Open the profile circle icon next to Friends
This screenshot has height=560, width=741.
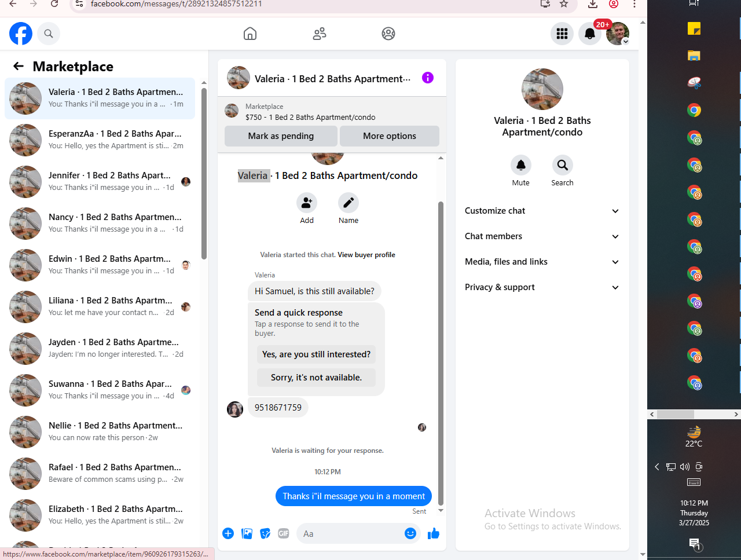pyautogui.click(x=388, y=34)
